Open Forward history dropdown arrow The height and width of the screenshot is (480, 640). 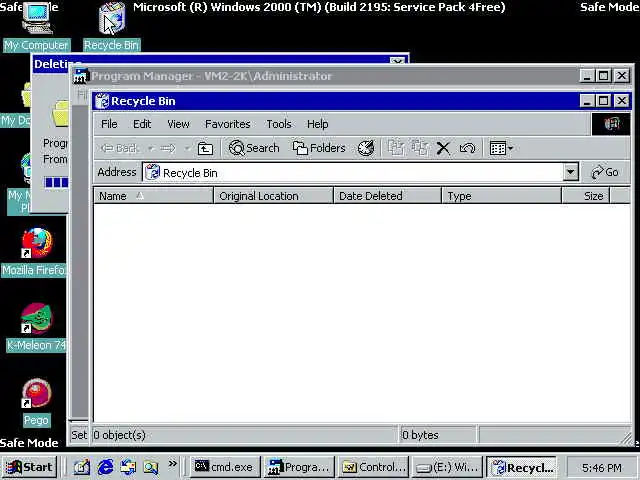pyautogui.click(x=187, y=148)
